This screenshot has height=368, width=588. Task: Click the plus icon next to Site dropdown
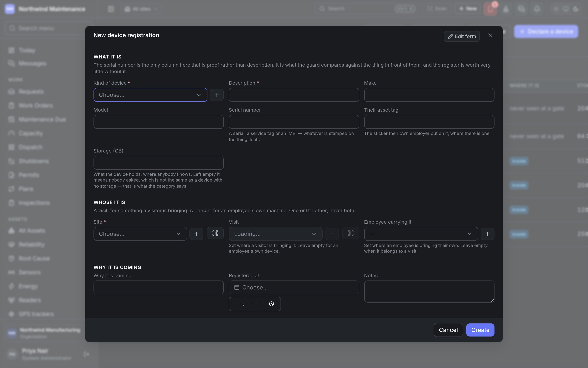[196, 234]
